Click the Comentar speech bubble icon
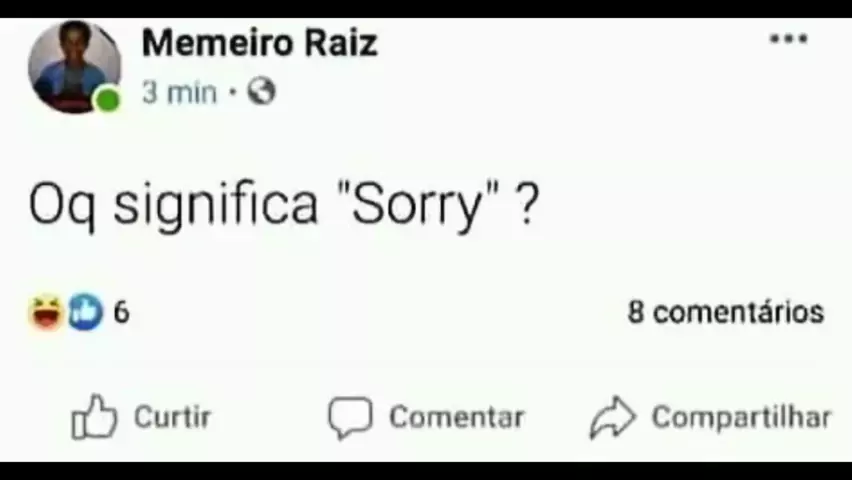This screenshot has height=480, width=852. pos(350,417)
